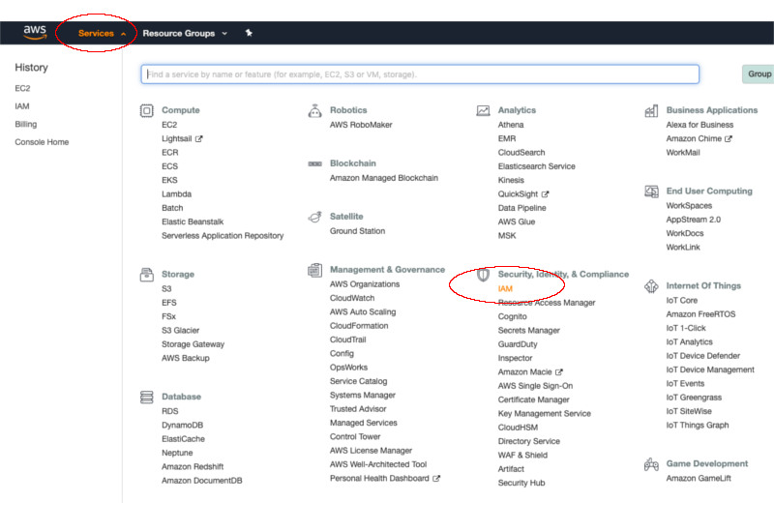
Task: Click the pin shortcut icon in navbar
Action: point(249,33)
